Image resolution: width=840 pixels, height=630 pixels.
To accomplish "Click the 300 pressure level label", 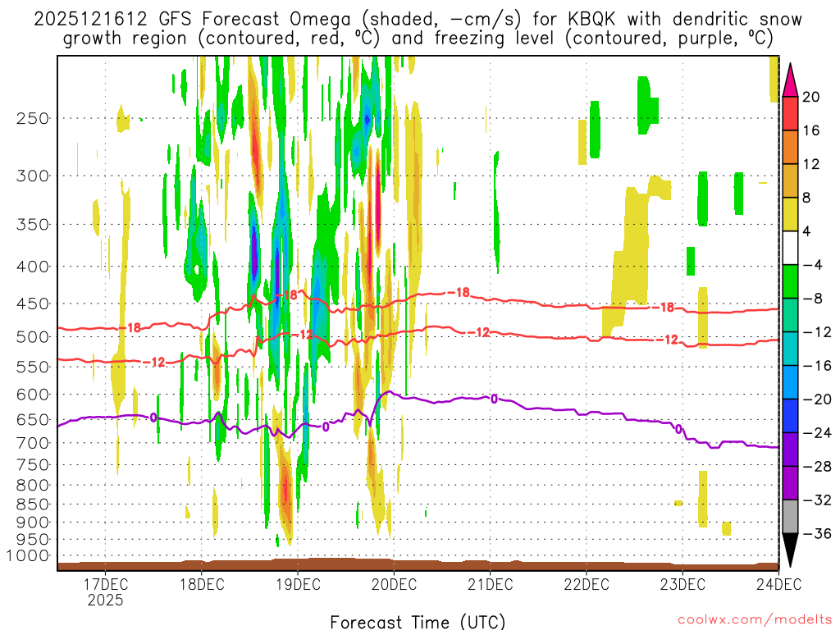I will click(x=33, y=176).
